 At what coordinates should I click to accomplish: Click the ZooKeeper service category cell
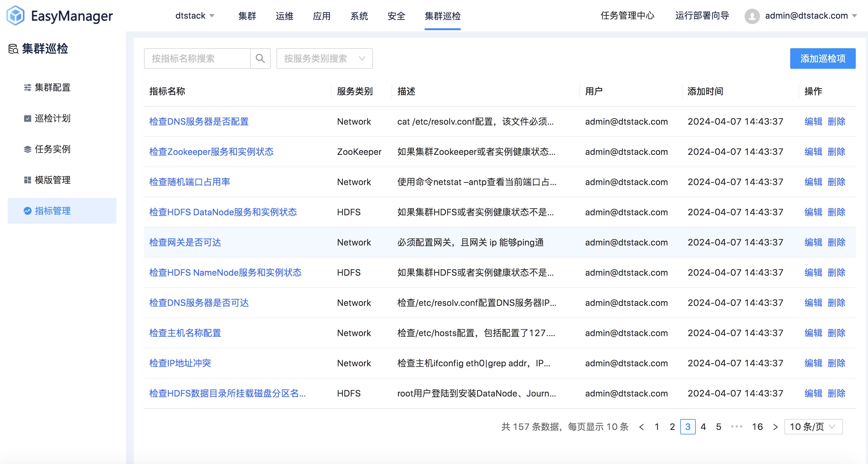tap(359, 152)
